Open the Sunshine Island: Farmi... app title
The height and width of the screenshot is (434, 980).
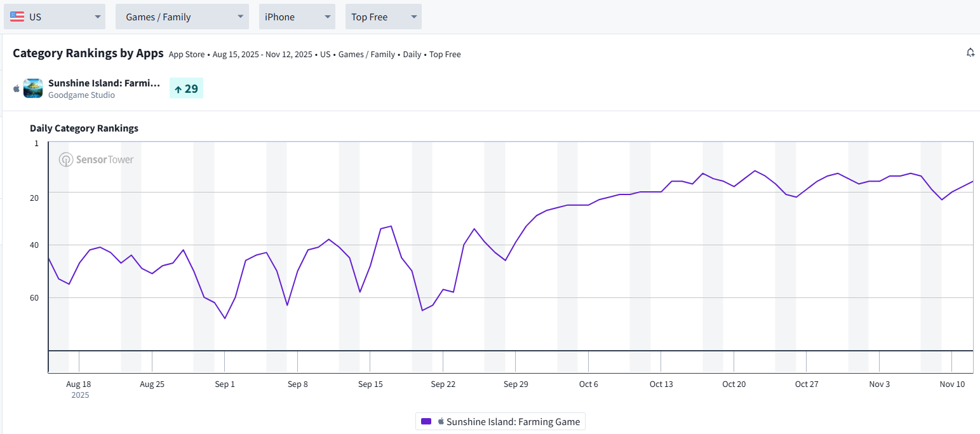coord(104,83)
